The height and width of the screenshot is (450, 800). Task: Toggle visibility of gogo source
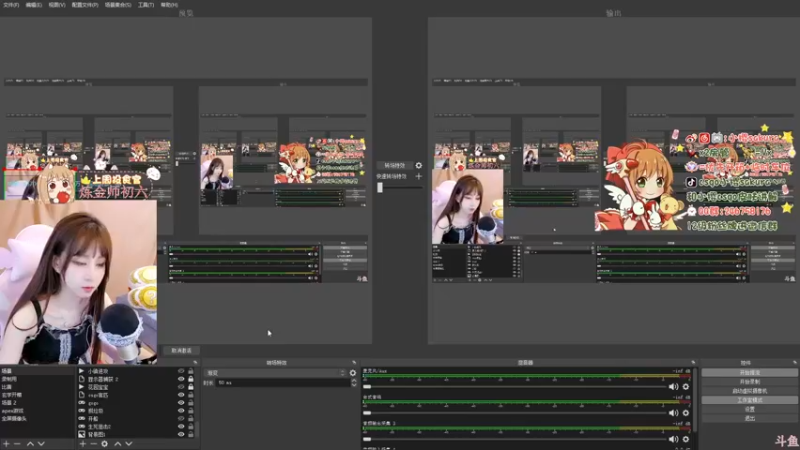point(181,403)
